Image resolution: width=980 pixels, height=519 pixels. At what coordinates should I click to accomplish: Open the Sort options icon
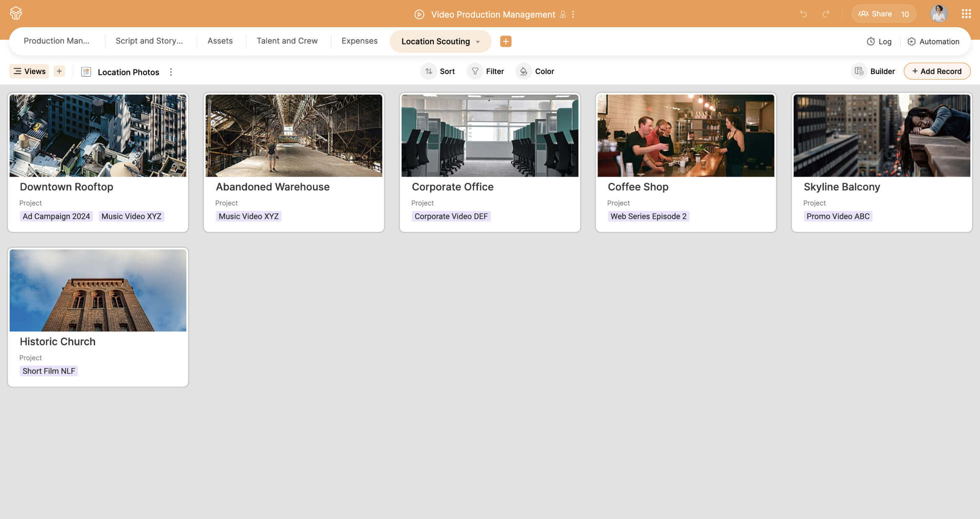[428, 71]
